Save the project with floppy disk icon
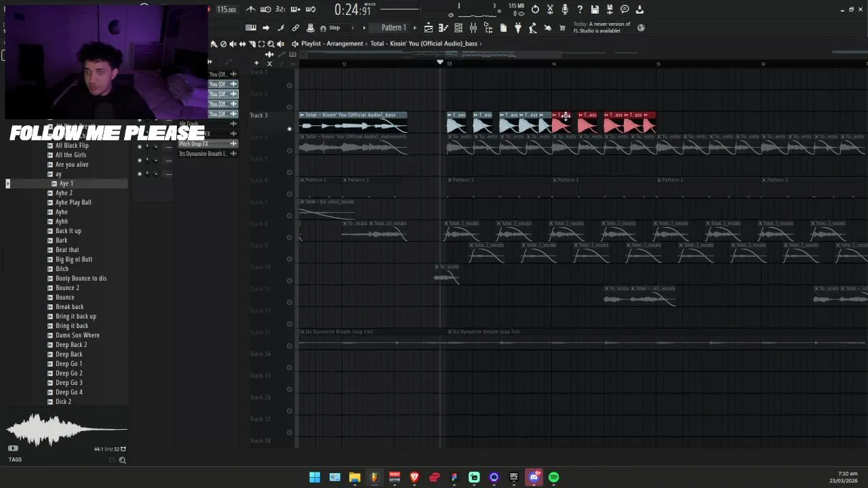 (595, 9)
